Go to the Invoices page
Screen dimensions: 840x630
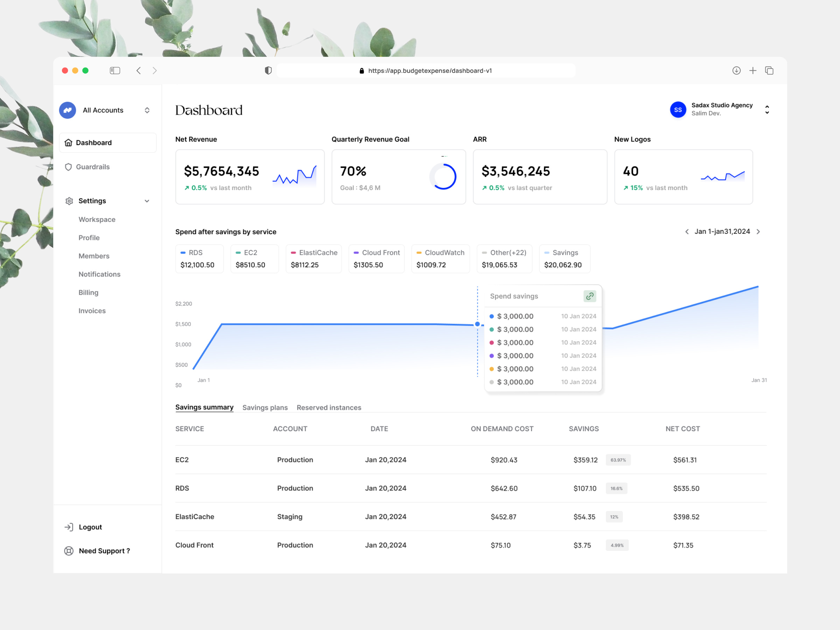coord(92,311)
